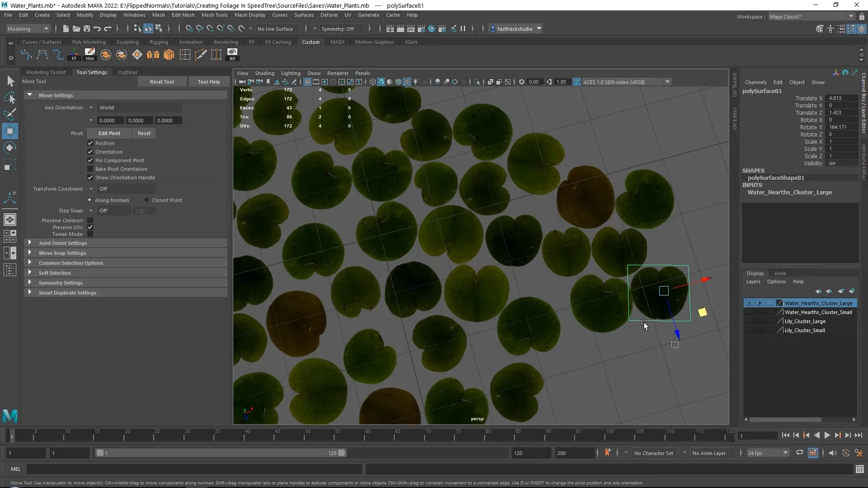Open the Mesh Tools menu

tap(214, 15)
